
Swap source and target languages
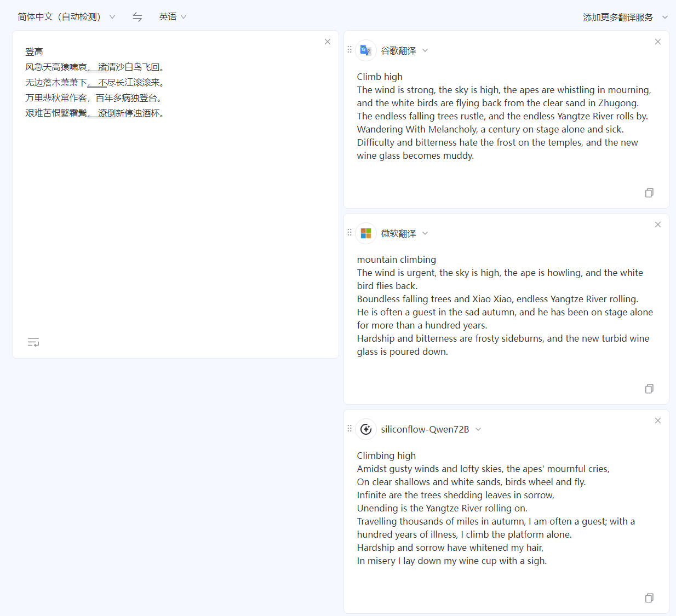tap(138, 17)
